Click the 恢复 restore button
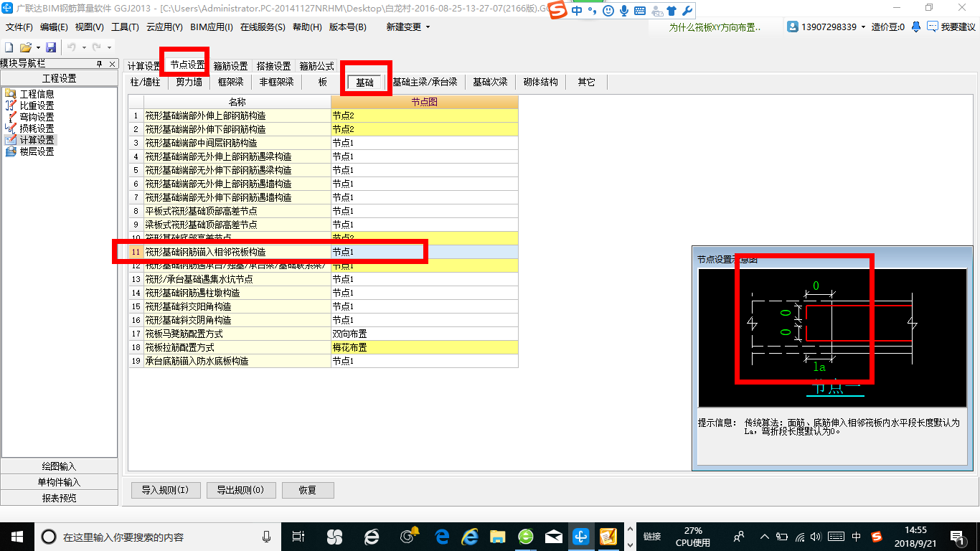This screenshot has height=551, width=980. tap(308, 491)
